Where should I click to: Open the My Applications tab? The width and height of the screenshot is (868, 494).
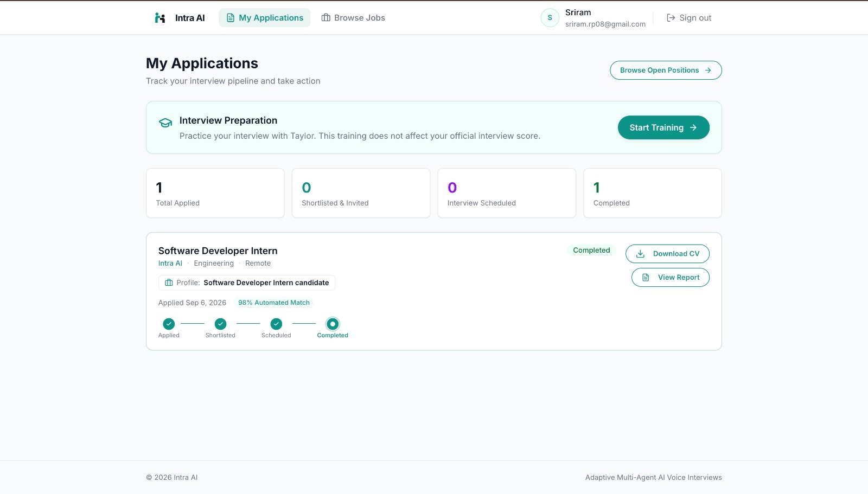[265, 18]
